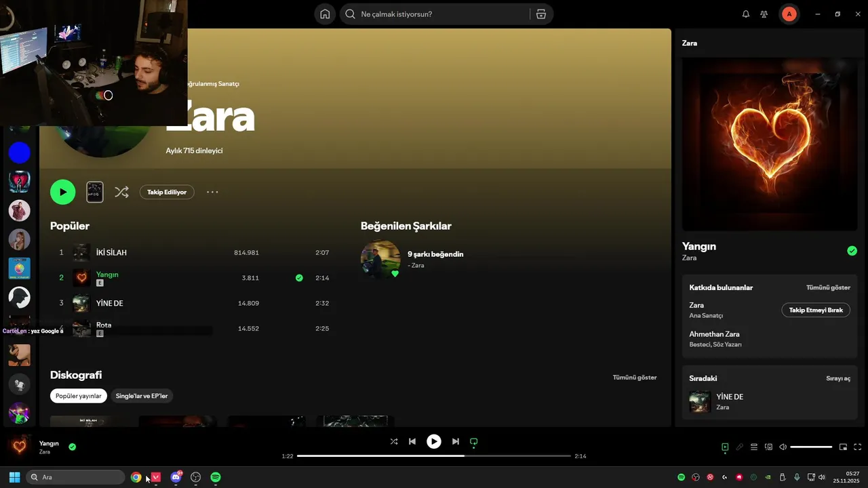868x488 pixels.
Task: Click Tümünü göster in Katkıda bulunanlar card
Action: pyautogui.click(x=828, y=287)
